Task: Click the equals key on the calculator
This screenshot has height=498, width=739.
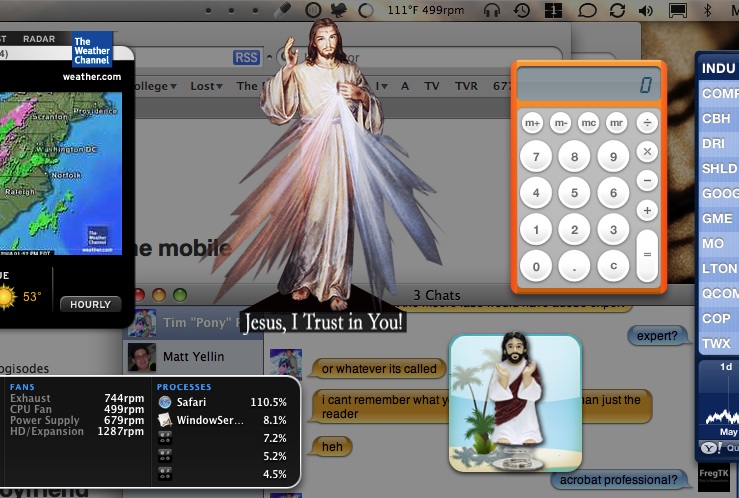Action: tap(647, 255)
